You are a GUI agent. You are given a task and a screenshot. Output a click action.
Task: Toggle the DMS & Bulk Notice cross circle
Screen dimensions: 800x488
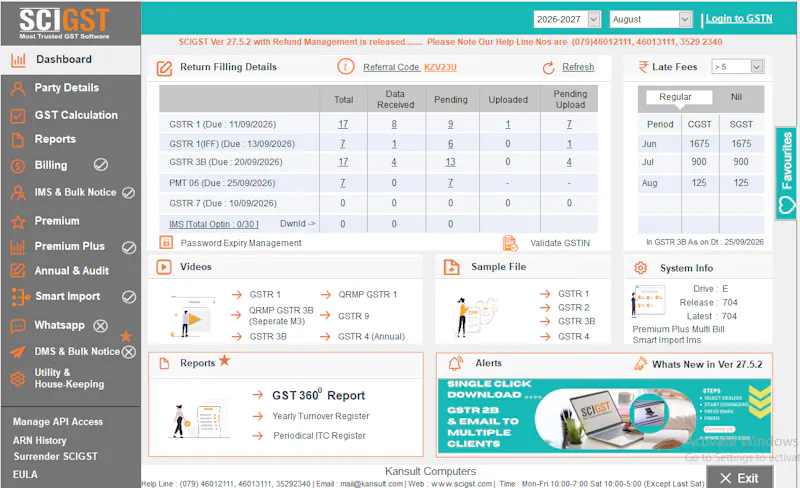click(x=129, y=352)
